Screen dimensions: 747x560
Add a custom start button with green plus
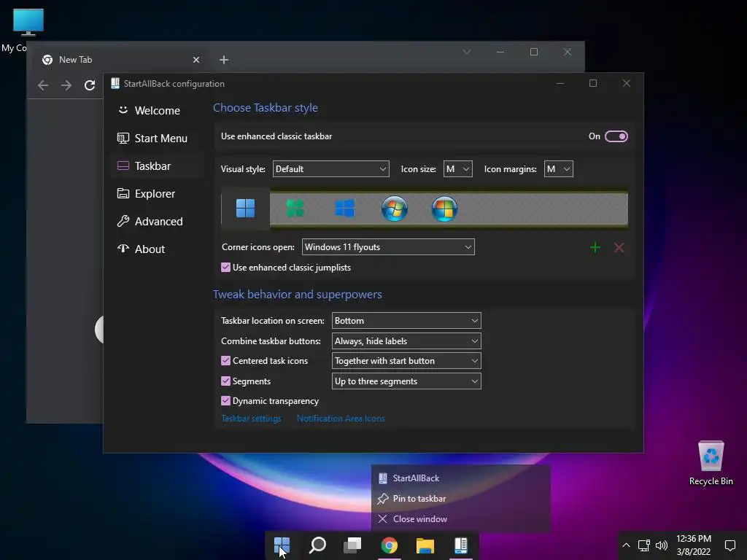coord(595,247)
